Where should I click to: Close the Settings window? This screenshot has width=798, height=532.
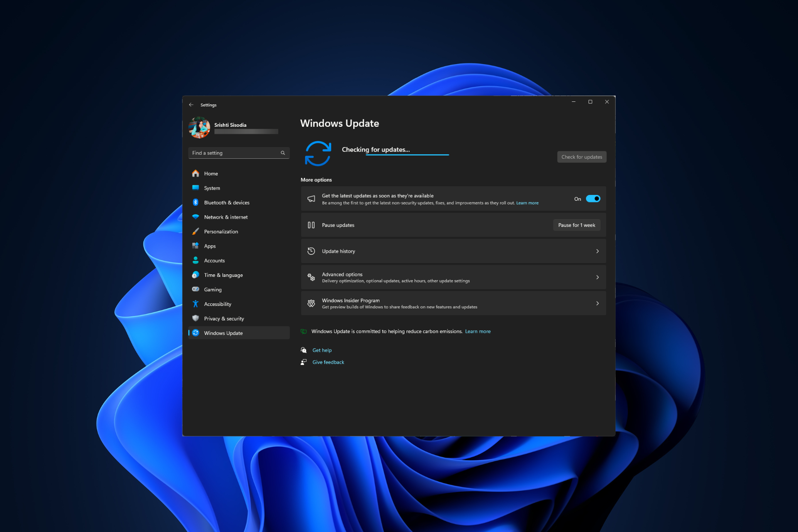[607, 102]
